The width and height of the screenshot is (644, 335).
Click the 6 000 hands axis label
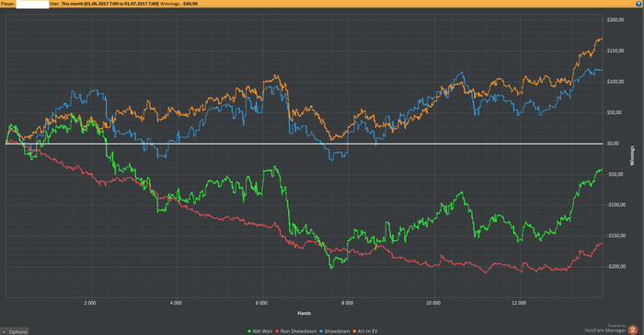click(x=261, y=303)
